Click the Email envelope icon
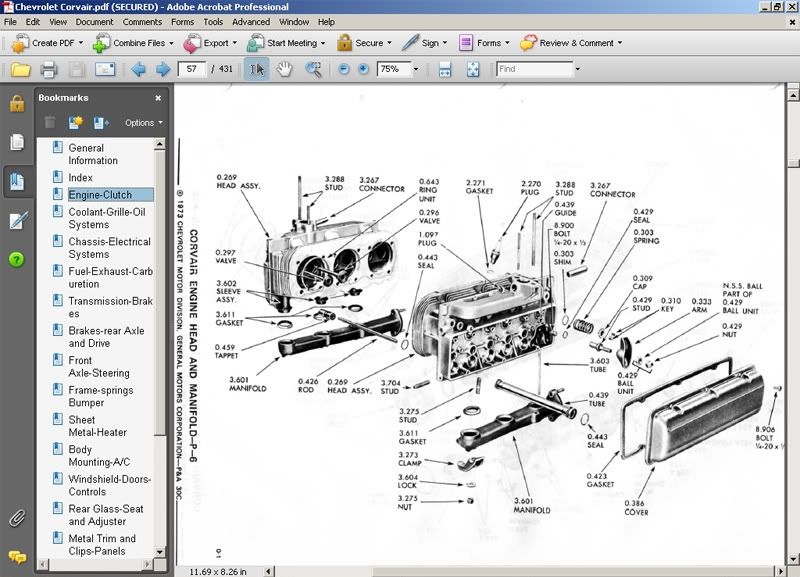 [105, 69]
